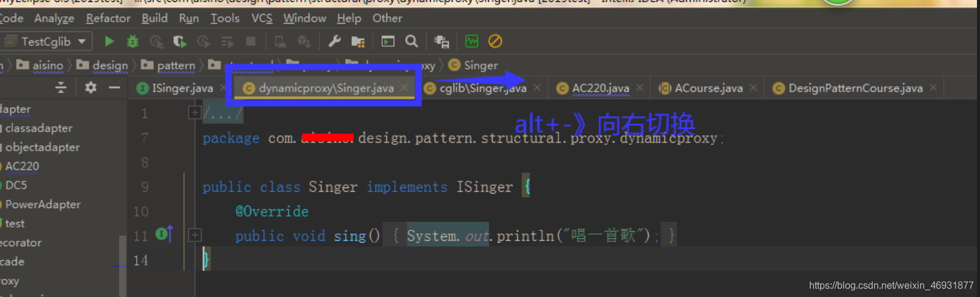Open project panel gear settings
This screenshot has width=980, height=297.
91,88
